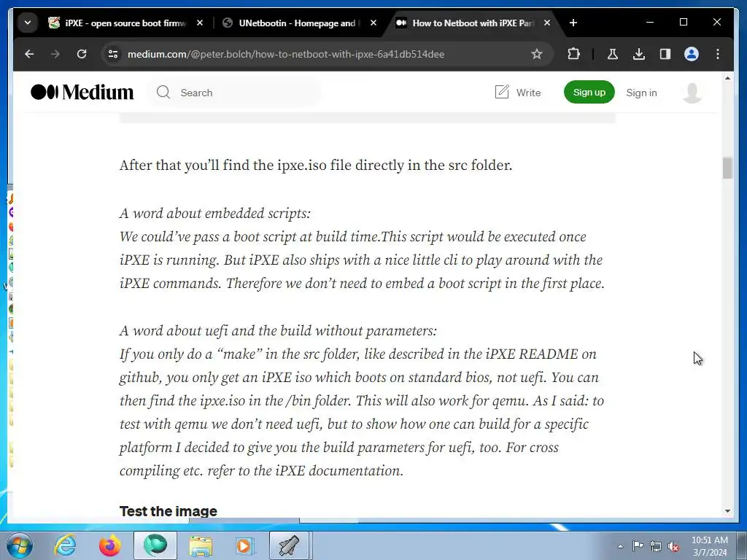747x560 pixels.
Task: Click the green Sign up button
Action: tap(589, 93)
